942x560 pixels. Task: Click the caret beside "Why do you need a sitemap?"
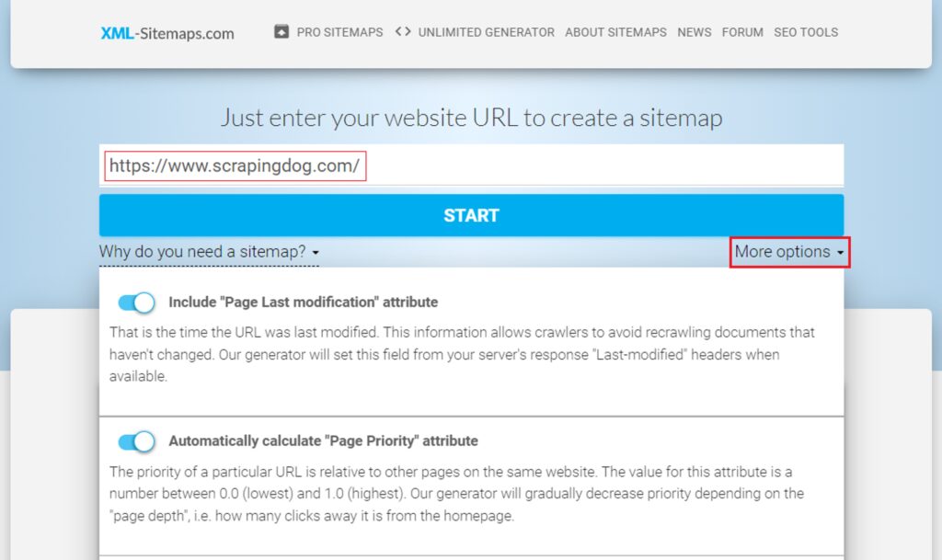[316, 253]
